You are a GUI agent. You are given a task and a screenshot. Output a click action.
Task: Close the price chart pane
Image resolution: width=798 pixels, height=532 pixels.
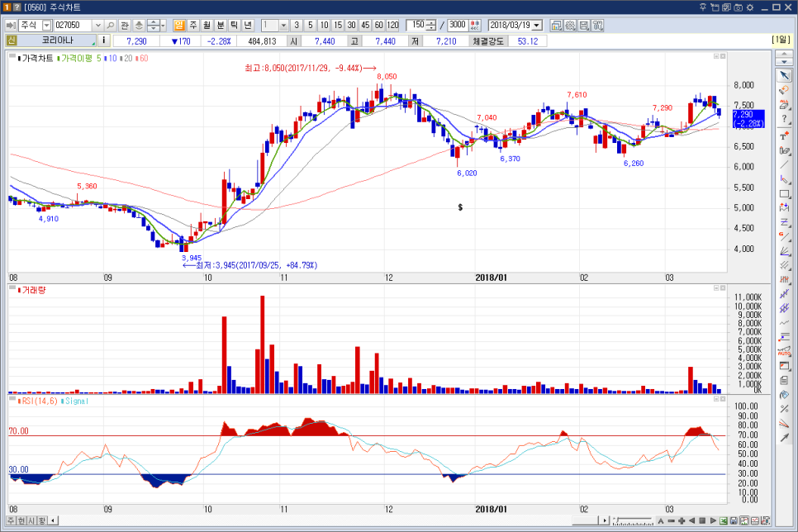point(723,56)
